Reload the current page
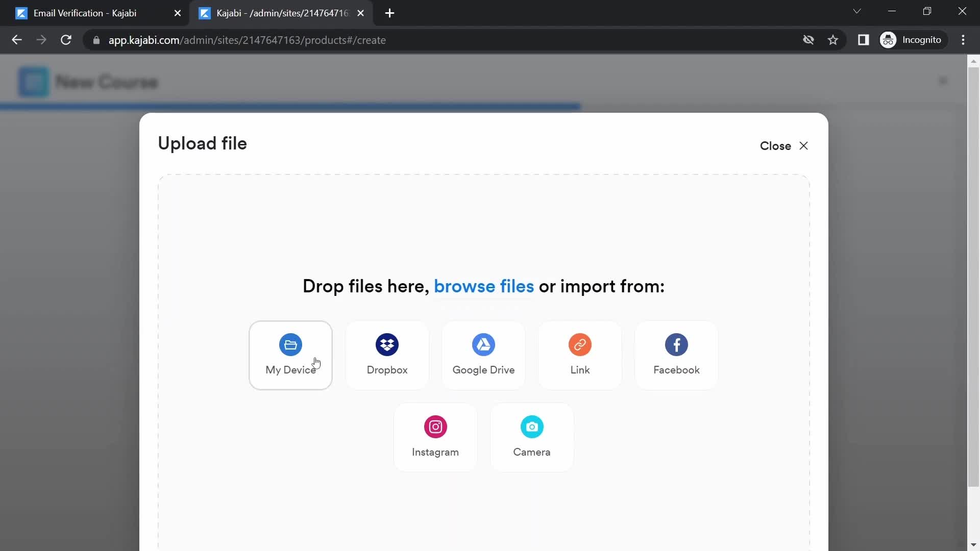The height and width of the screenshot is (551, 980). 66,40
